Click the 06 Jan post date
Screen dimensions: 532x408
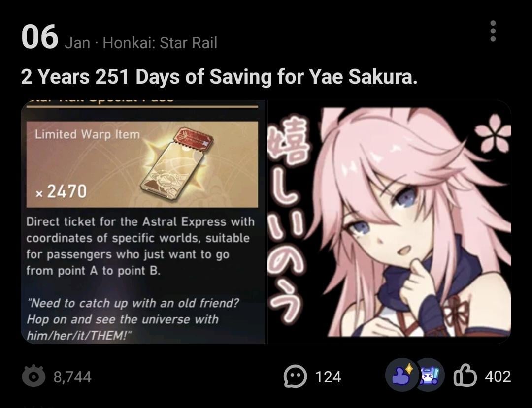pos(56,38)
